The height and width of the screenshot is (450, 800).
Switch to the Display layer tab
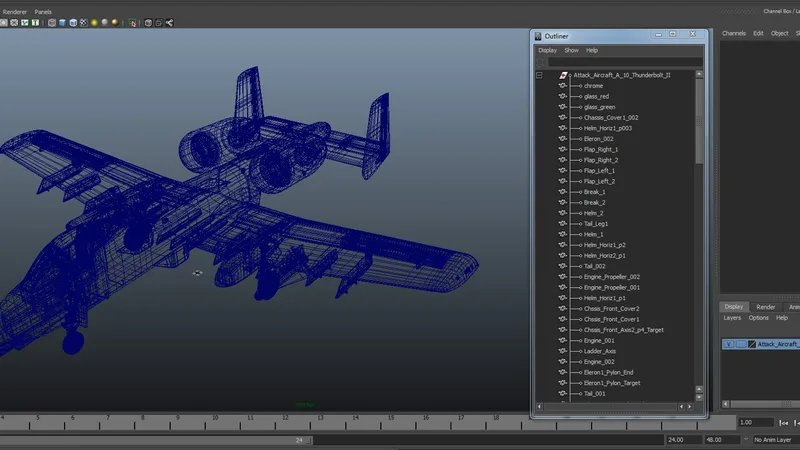coord(734,307)
